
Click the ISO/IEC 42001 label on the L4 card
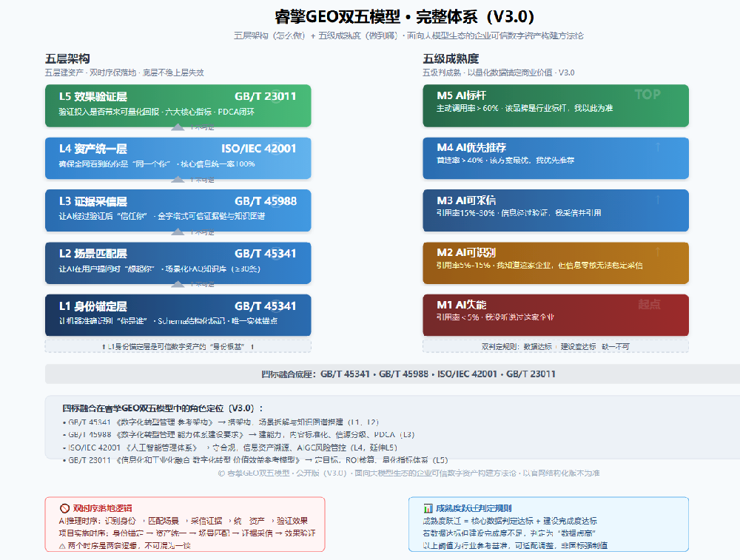pyautogui.click(x=259, y=149)
